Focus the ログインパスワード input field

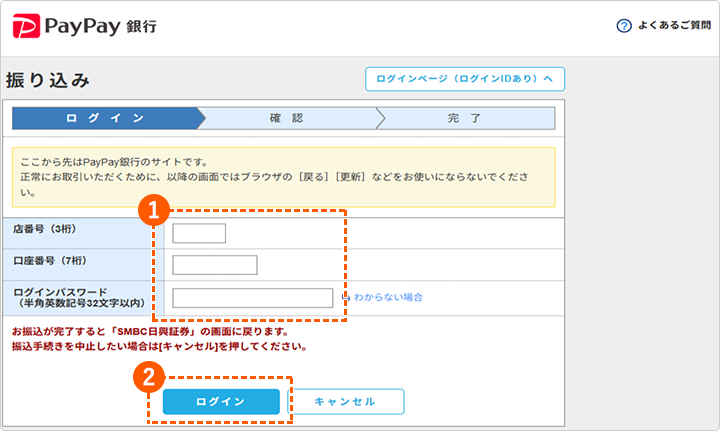pos(253,298)
